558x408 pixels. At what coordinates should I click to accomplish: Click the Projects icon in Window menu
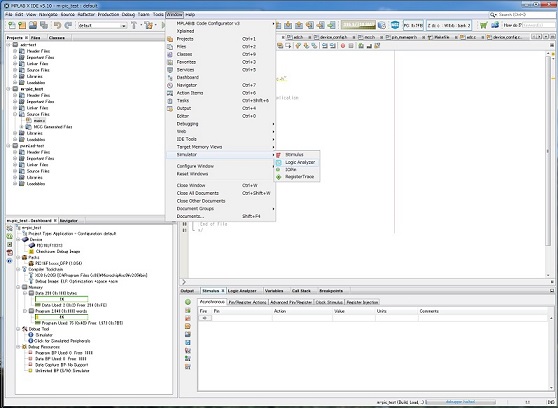pyautogui.click(x=170, y=39)
